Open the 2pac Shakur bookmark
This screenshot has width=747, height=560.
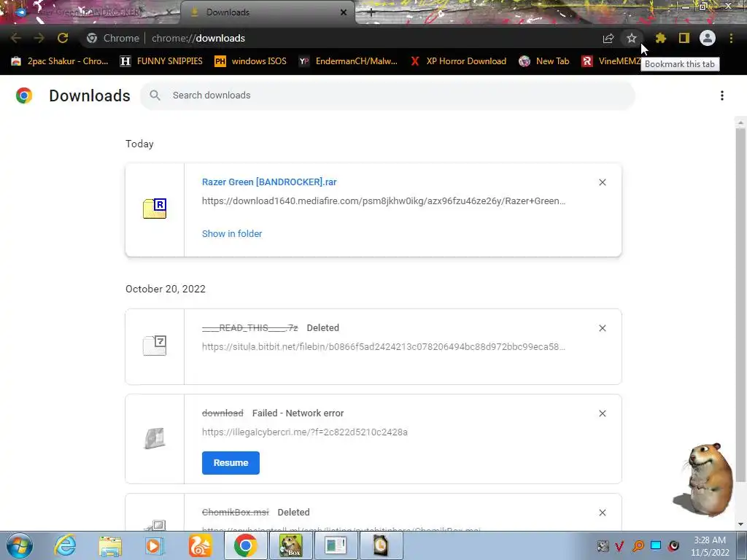pyautogui.click(x=60, y=61)
